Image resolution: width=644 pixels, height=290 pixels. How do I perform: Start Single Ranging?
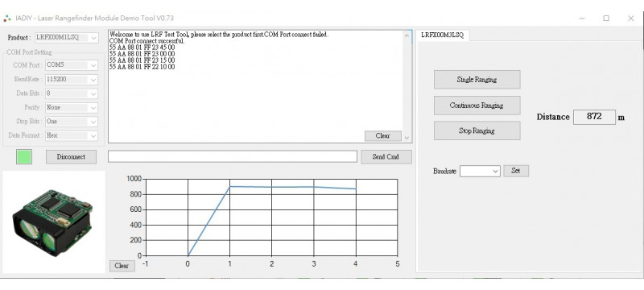tap(477, 80)
